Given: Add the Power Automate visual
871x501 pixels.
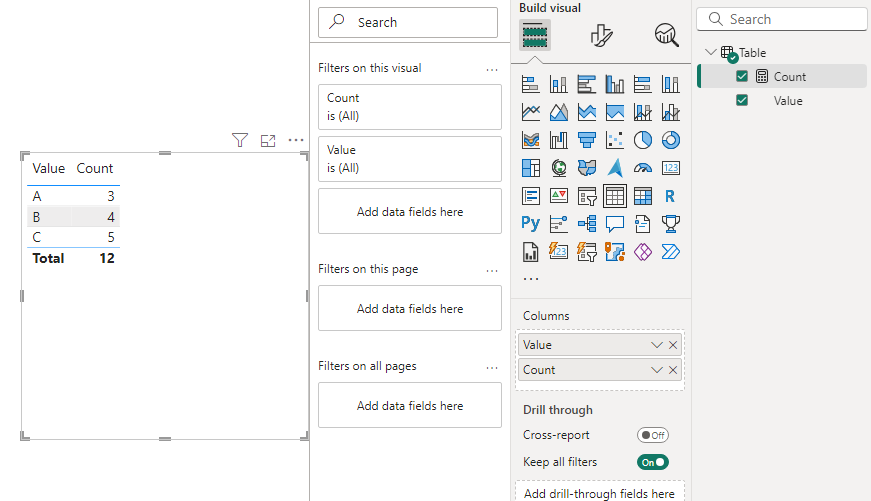Looking at the screenshot, I should [670, 252].
